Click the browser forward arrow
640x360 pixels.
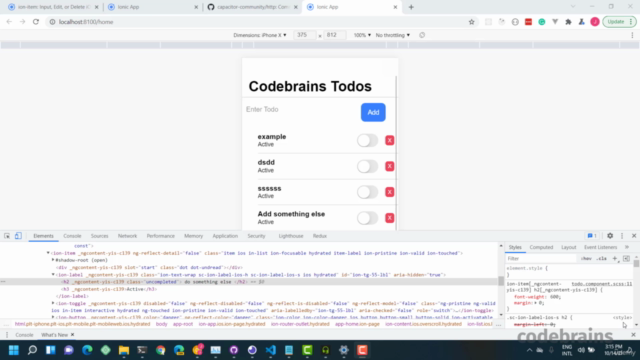coord(22,22)
